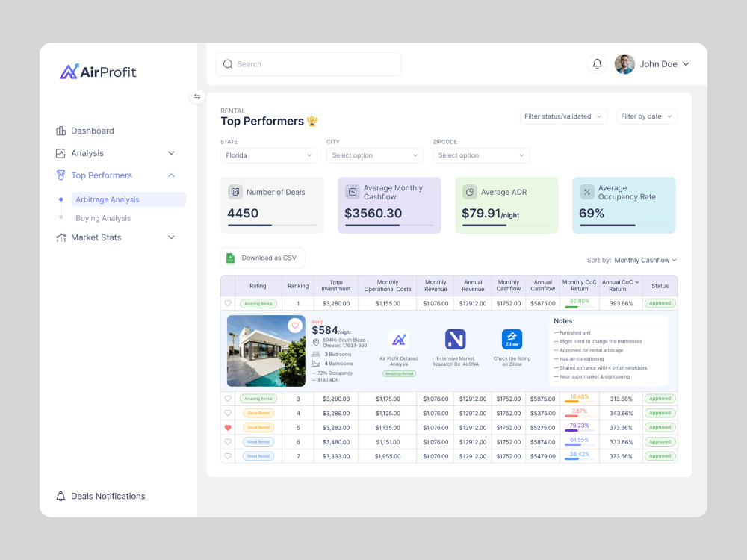Click the Market Stats chart icon
Screen dimensions: 747x560
(61, 237)
